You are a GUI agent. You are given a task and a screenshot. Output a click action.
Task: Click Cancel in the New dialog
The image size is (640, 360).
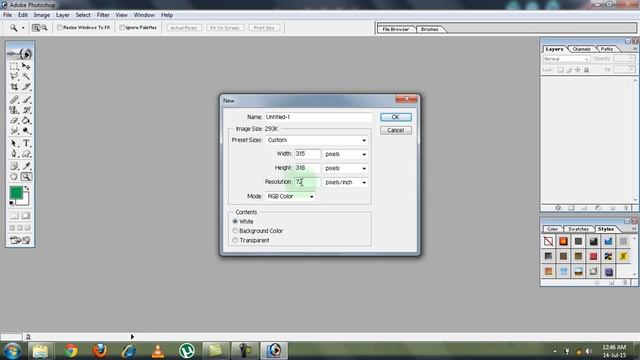pyautogui.click(x=396, y=130)
